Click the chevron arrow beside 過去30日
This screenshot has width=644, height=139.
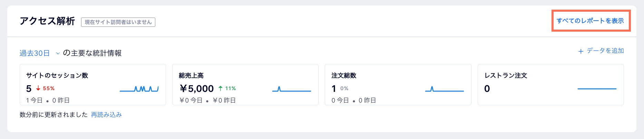coord(58,53)
